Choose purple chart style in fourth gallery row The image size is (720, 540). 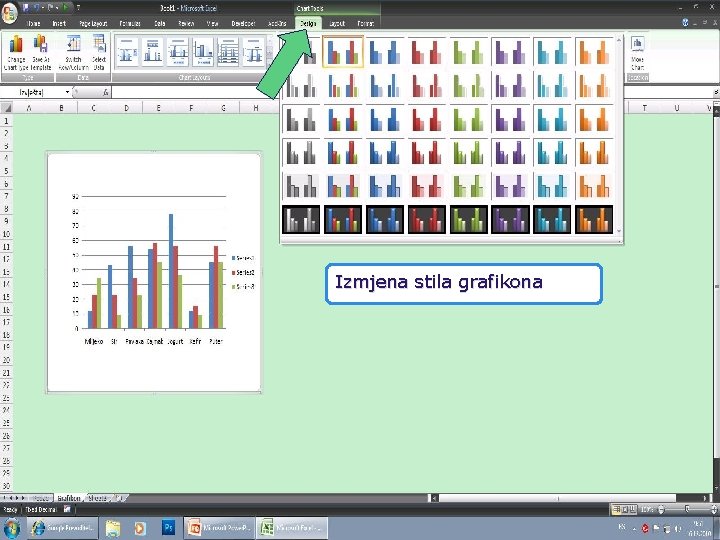510,152
